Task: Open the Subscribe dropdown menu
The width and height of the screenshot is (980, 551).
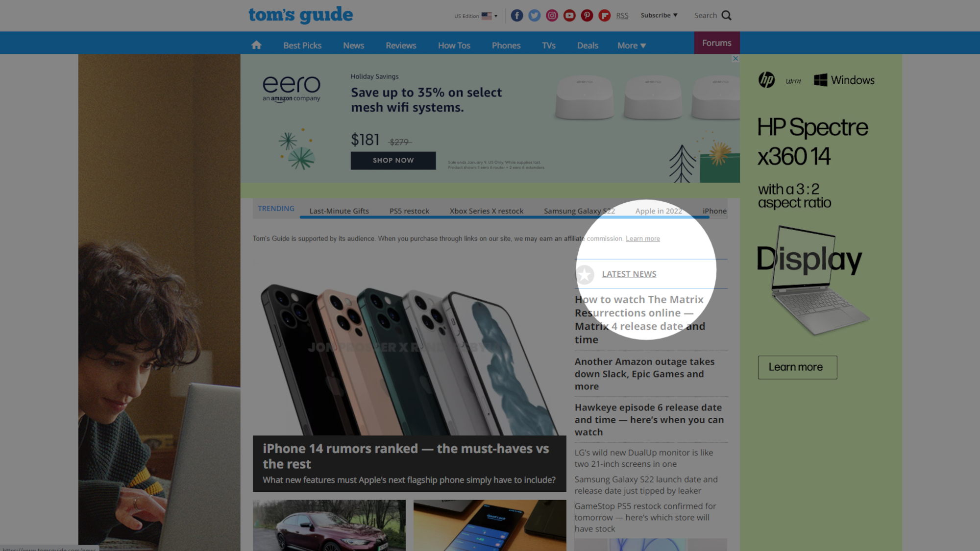Action: click(658, 15)
